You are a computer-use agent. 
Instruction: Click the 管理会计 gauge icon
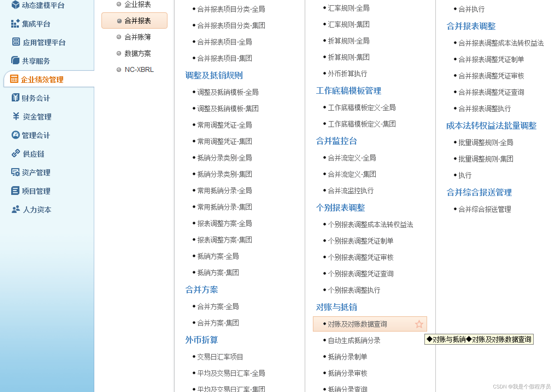point(16,135)
